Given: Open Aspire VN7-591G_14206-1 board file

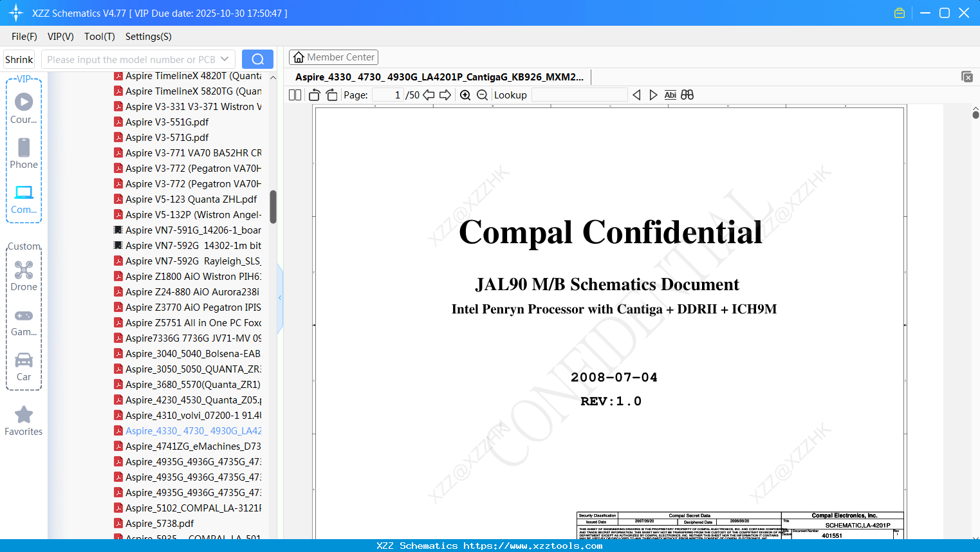Looking at the screenshot, I should point(188,230).
